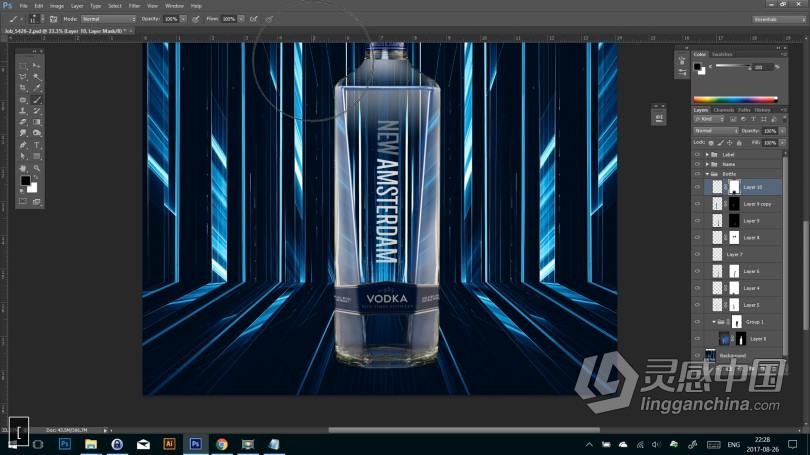810x455 pixels.
Task: Select the Path Selection tool
Action: [x=23, y=156]
